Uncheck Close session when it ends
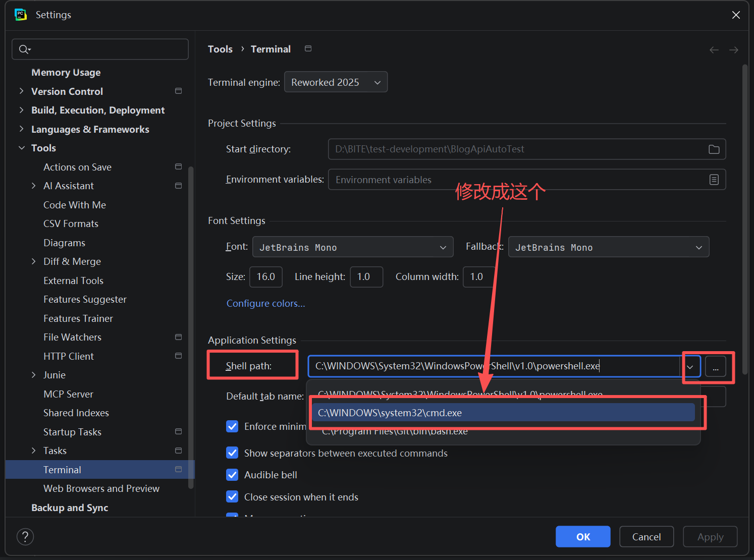The height and width of the screenshot is (560, 754). point(232,496)
